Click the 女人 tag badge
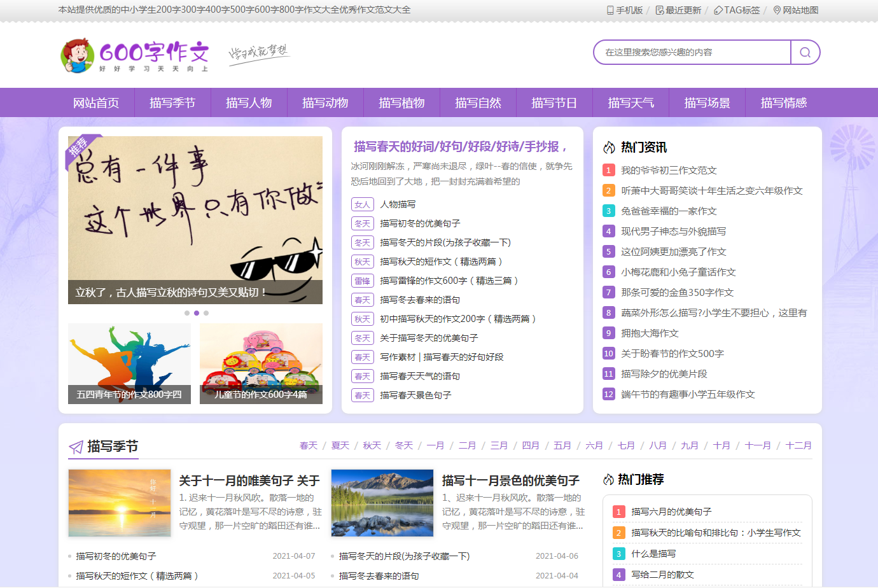 362,204
